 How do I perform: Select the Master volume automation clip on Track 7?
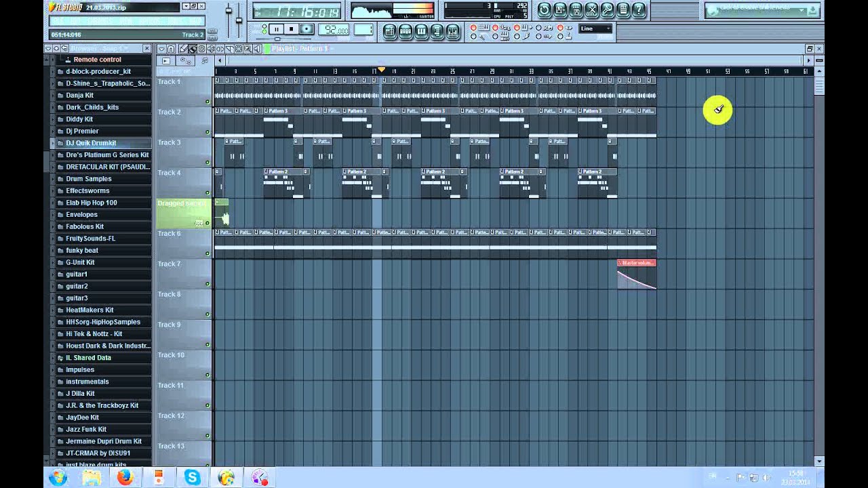pyautogui.click(x=636, y=274)
